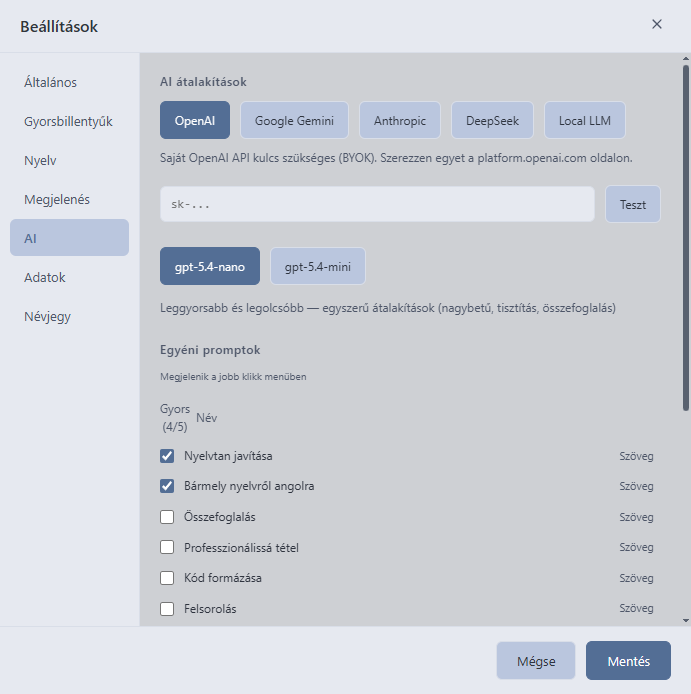Switch to the Nyelv section
The height and width of the screenshot is (694, 691).
[69, 160]
